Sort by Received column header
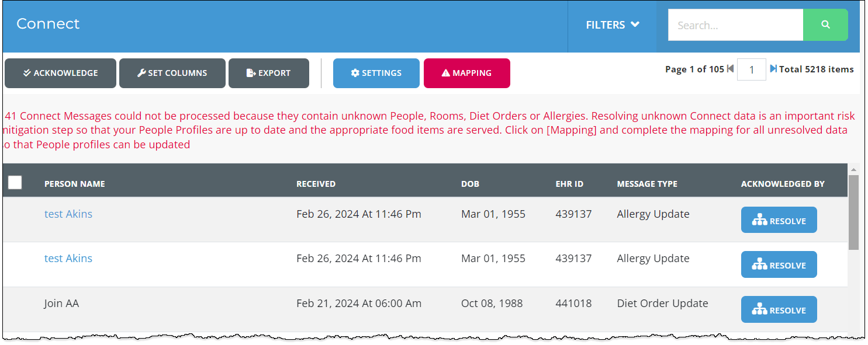868x345 pixels. point(316,184)
